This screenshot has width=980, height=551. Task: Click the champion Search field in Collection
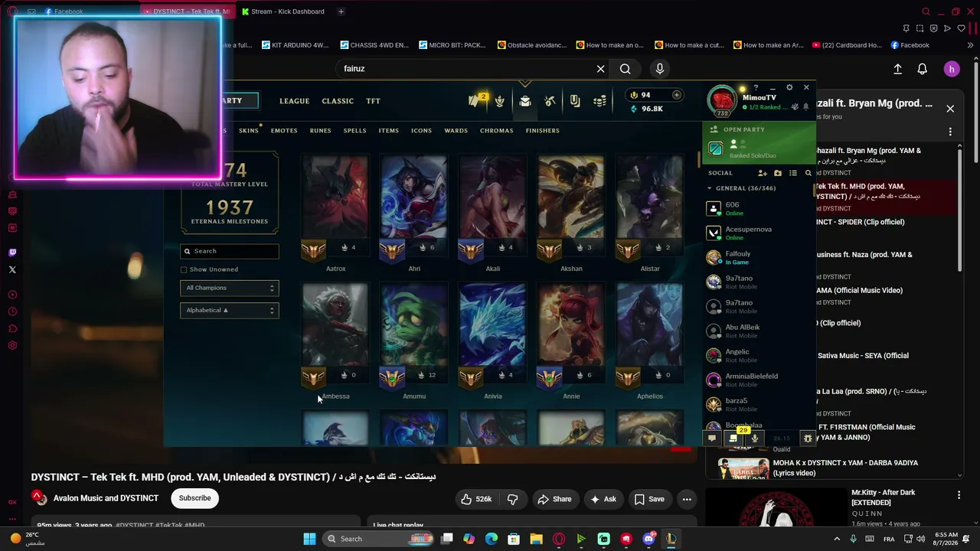[230, 251]
